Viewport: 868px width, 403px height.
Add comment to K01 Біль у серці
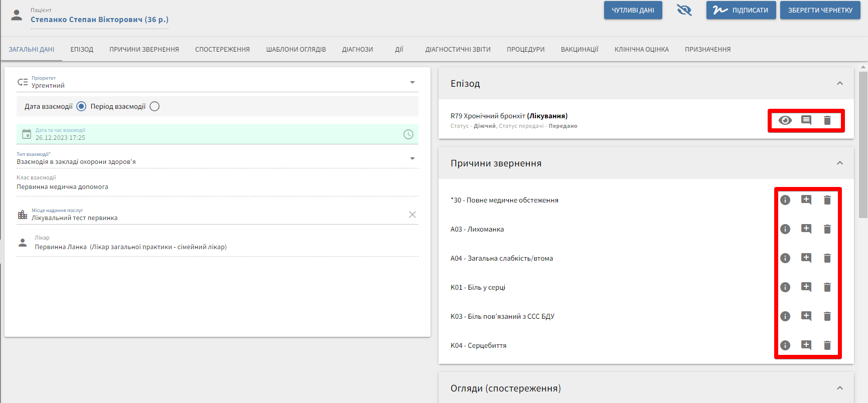click(806, 287)
